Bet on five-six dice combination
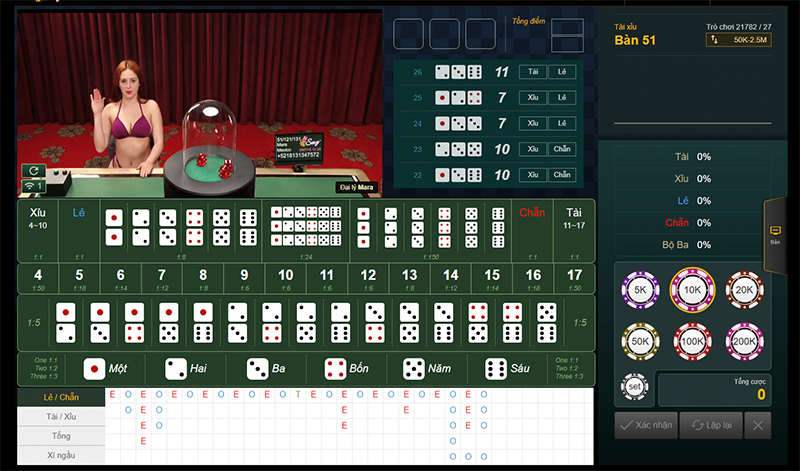 (x=546, y=323)
